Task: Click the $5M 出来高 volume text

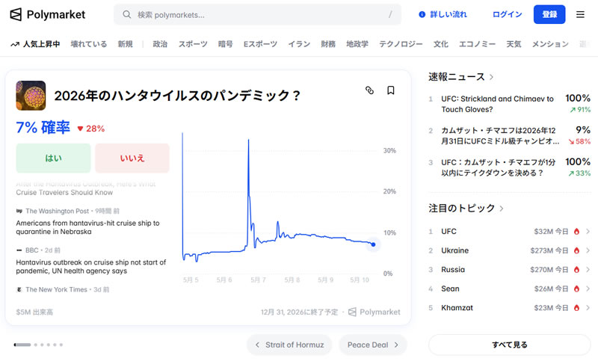Action: tap(34, 312)
